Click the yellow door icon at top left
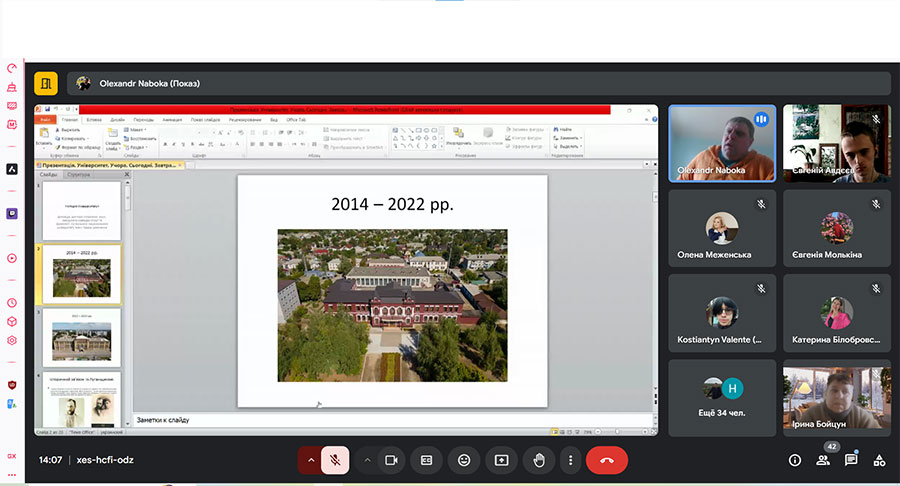900x486 pixels. coord(46,84)
